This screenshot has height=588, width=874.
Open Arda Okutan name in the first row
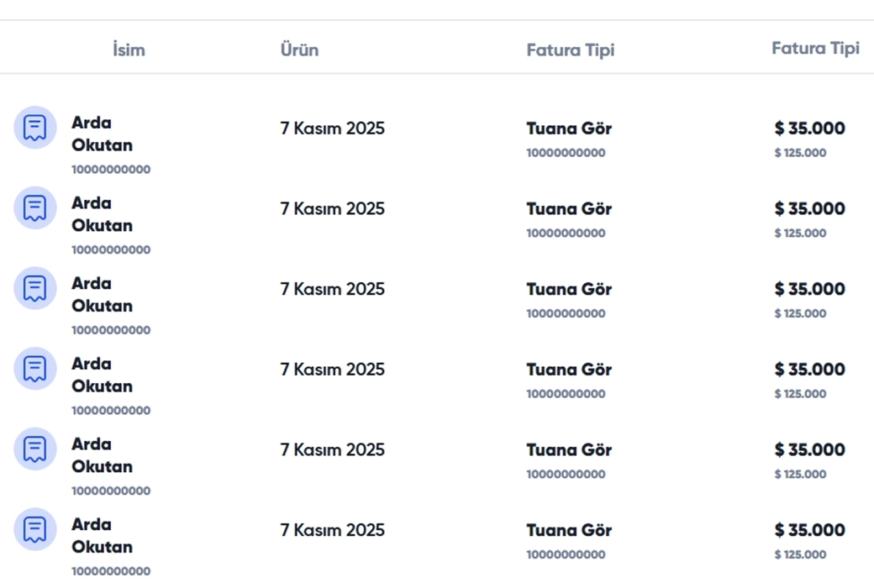pyautogui.click(x=102, y=134)
